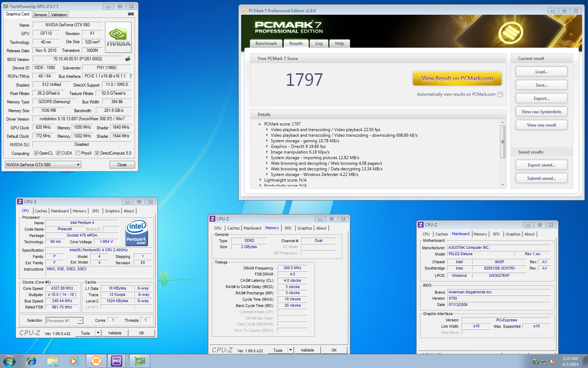Switch to PCMark 7 taskbar icon
Image resolution: width=588 pixels, height=368 pixels.
click(x=96, y=361)
